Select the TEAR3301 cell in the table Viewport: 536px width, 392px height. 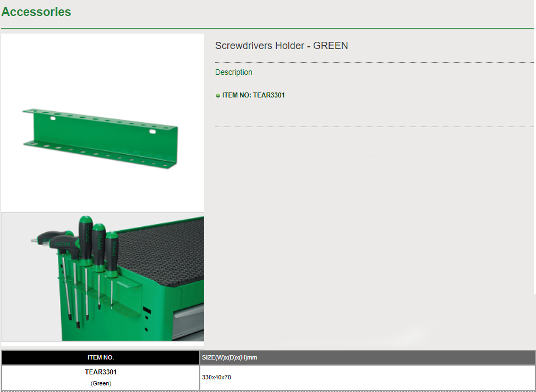101,372
